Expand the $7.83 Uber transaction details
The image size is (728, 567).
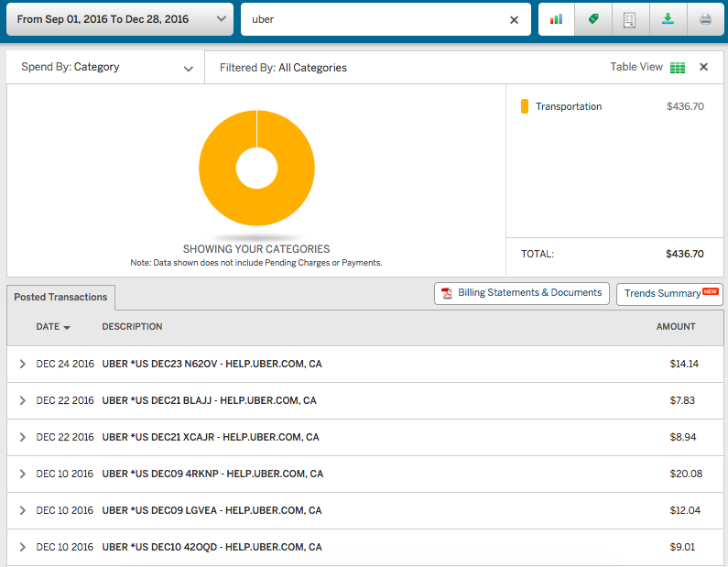[x=23, y=400]
